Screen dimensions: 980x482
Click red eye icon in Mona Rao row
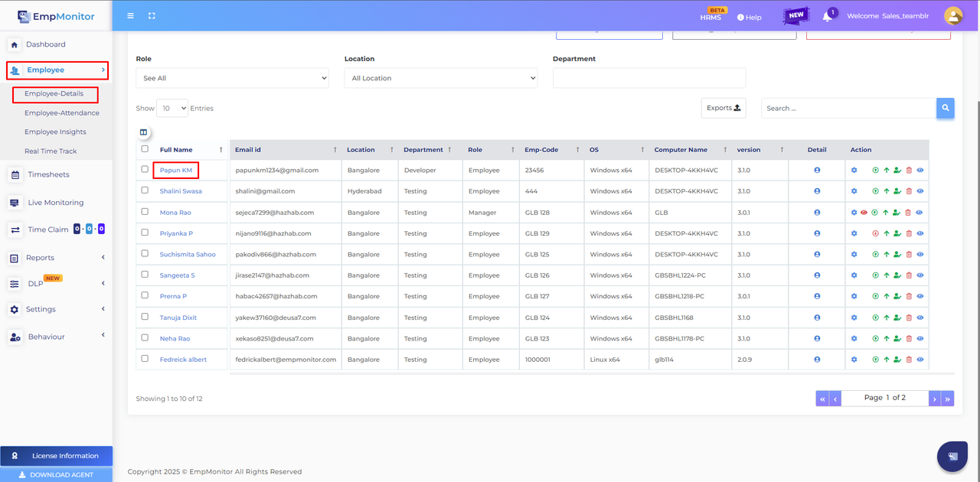click(x=864, y=212)
